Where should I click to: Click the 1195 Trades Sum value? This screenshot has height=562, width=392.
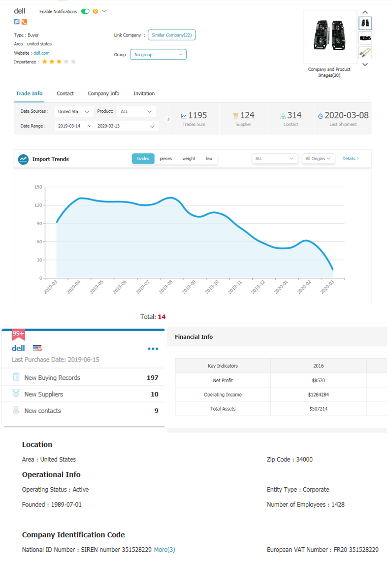pyautogui.click(x=197, y=115)
